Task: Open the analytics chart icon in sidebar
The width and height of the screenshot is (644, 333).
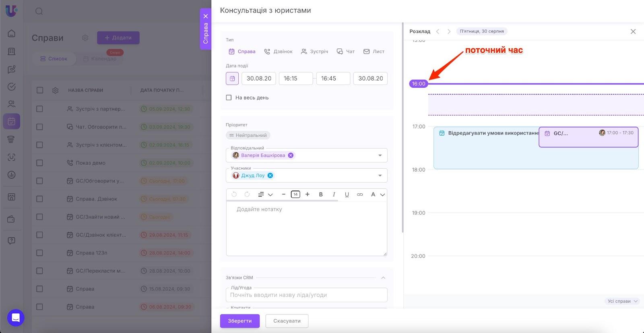Action: point(12,175)
